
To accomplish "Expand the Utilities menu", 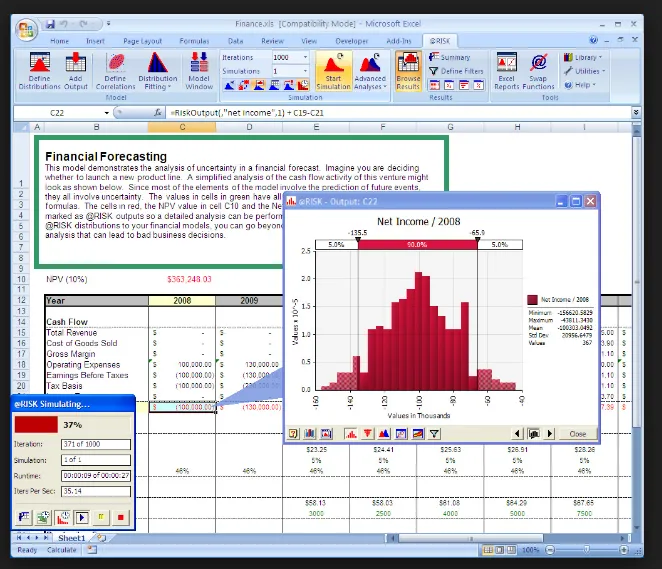I will coord(585,71).
